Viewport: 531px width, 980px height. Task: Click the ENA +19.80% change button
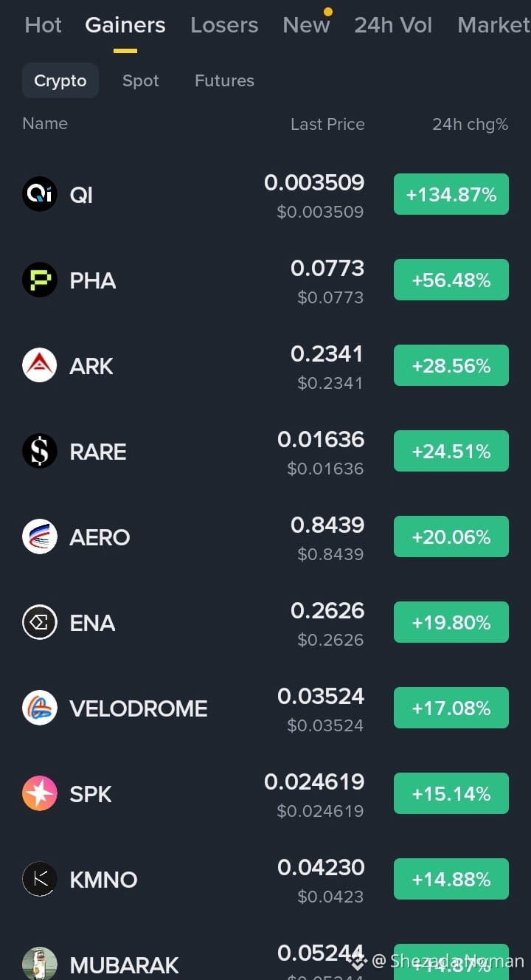pyautogui.click(x=451, y=622)
